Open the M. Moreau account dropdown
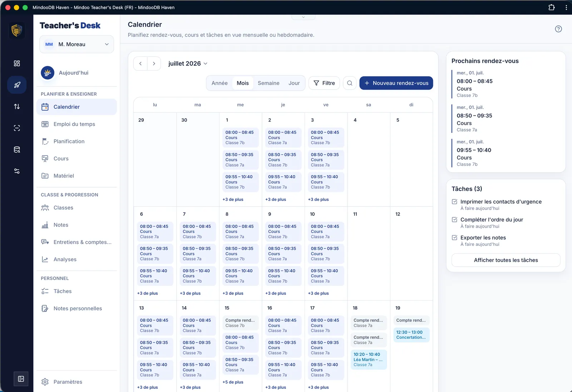572x392 pixels. (77, 44)
